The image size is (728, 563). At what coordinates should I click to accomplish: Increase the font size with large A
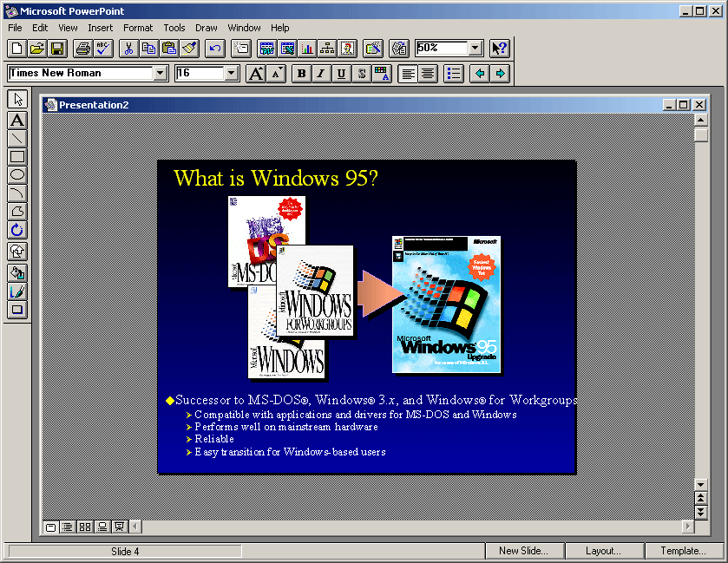click(x=256, y=74)
